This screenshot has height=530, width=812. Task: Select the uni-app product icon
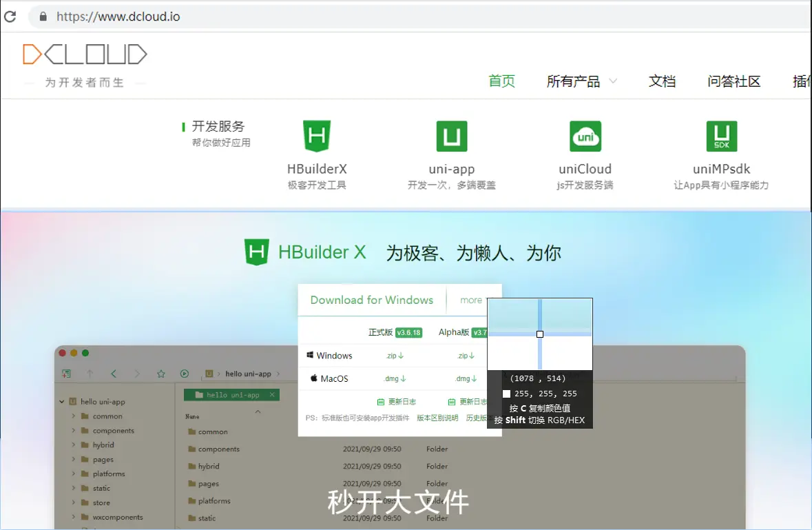(452, 136)
